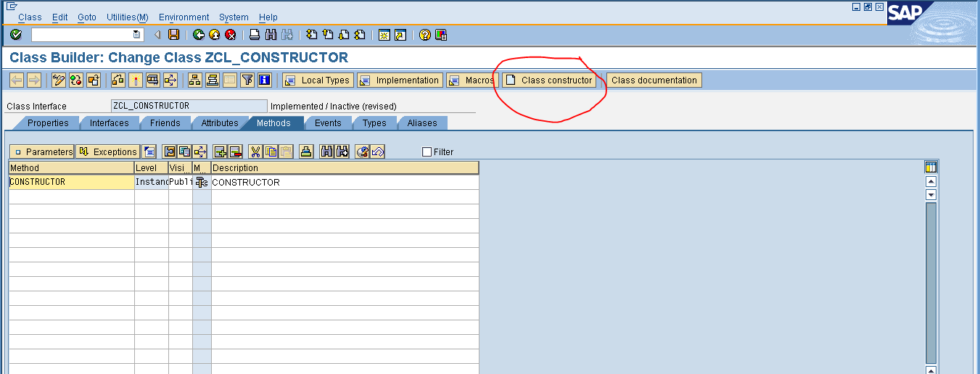
Task: Switch to the Attributes tab
Action: point(220,123)
